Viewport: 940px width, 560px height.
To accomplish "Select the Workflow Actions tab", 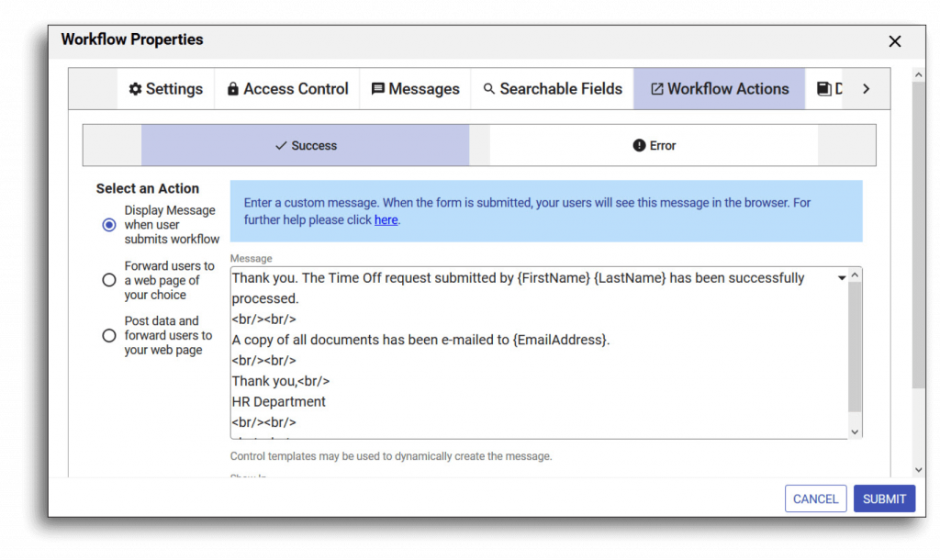I will click(720, 89).
